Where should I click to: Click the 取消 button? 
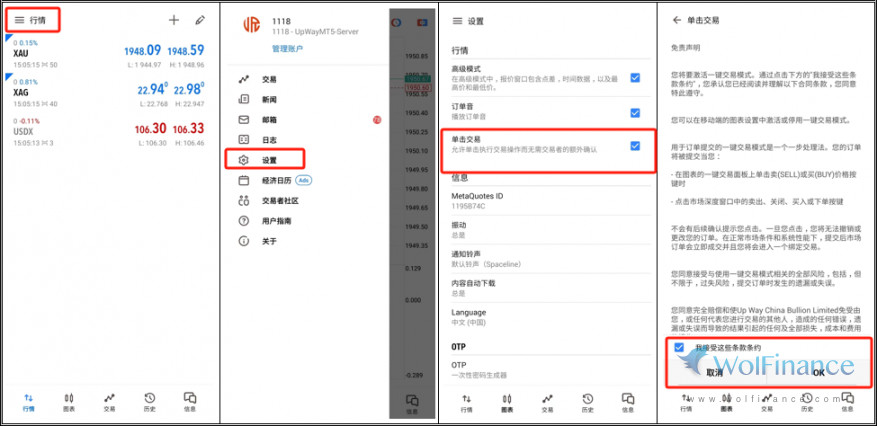coord(715,372)
